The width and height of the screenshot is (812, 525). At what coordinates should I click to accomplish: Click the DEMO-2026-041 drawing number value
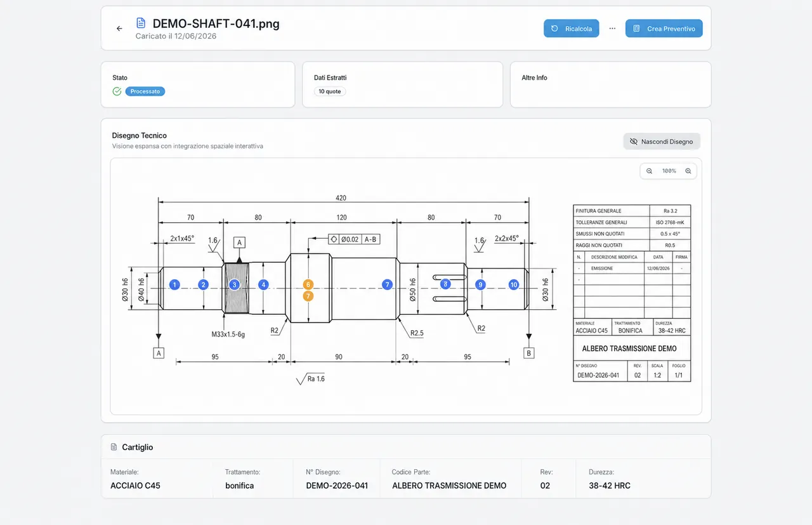click(x=337, y=486)
